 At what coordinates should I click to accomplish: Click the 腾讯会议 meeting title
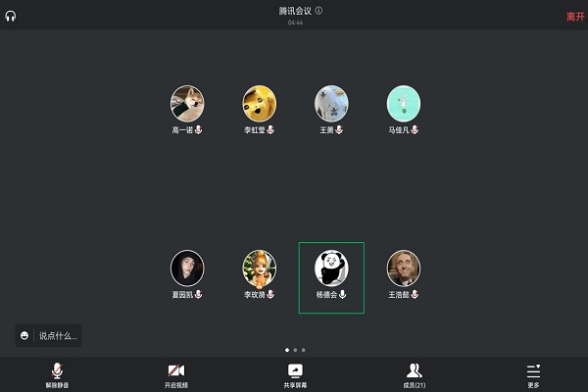click(x=295, y=11)
